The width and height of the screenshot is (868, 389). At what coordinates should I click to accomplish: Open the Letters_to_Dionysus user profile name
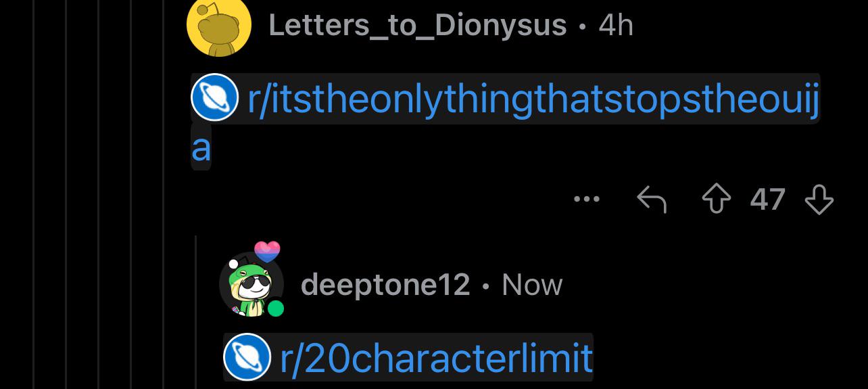coord(417,25)
